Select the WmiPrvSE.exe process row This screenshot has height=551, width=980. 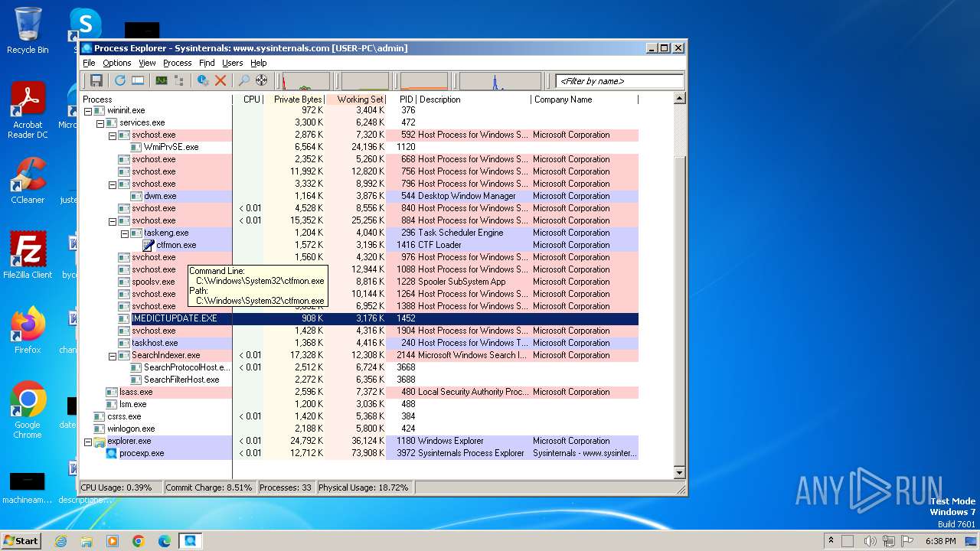tap(359, 147)
